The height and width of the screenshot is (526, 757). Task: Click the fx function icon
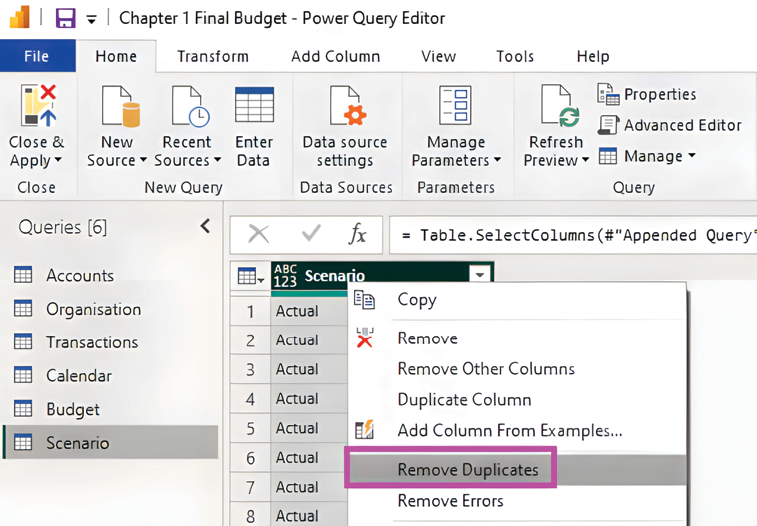357,234
